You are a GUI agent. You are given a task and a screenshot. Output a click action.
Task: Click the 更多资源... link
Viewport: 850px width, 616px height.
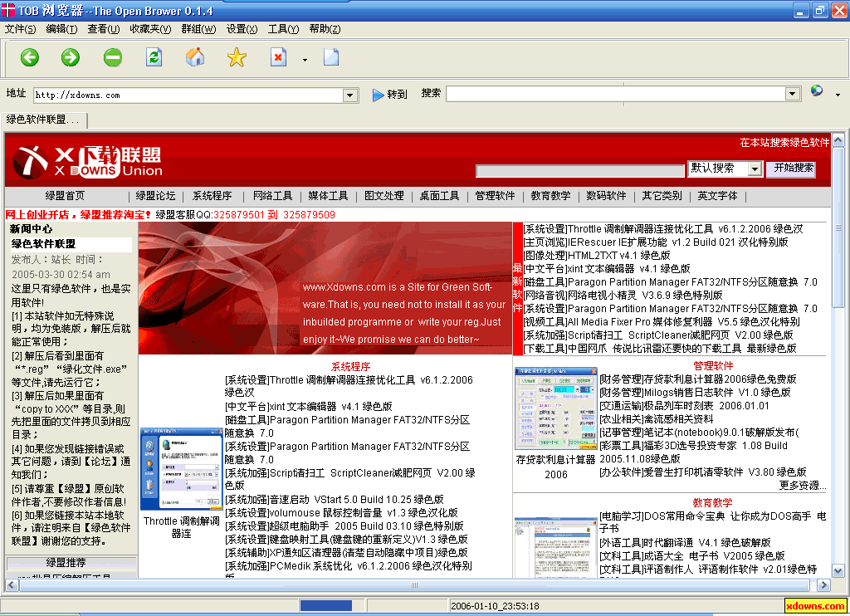803,486
